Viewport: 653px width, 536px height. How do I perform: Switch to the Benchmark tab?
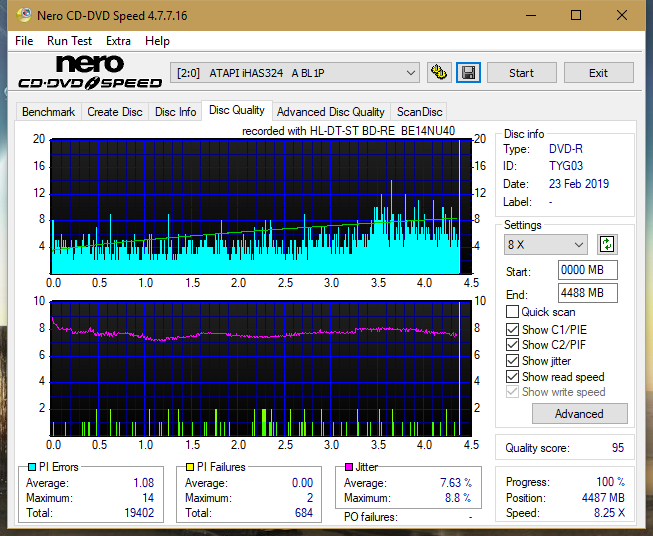tap(48, 112)
